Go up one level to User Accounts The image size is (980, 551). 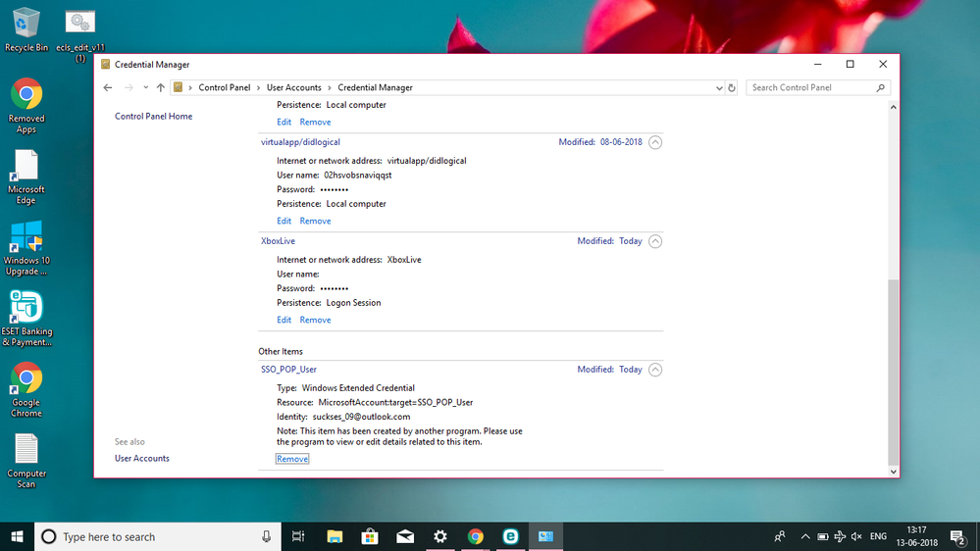coord(161,87)
